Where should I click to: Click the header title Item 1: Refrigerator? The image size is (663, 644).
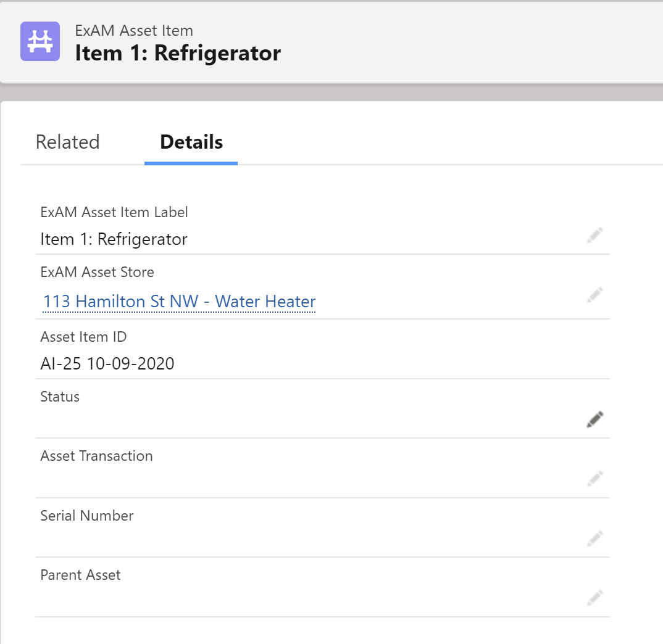click(178, 54)
